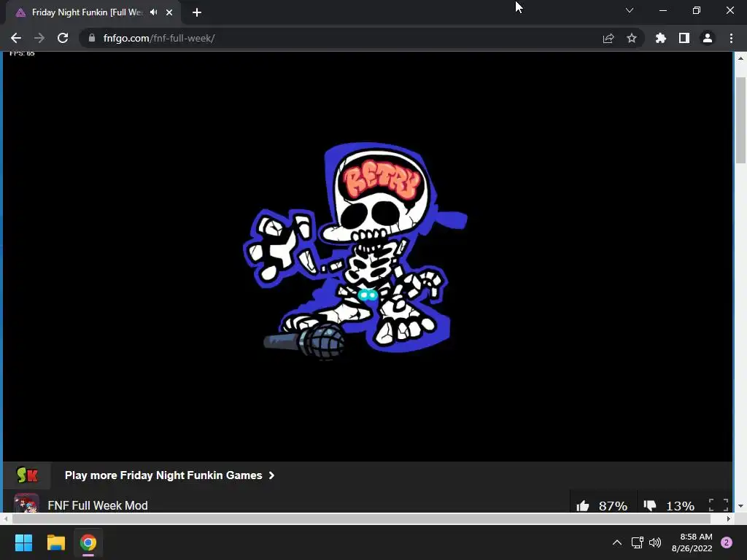Toggle Chrome side panel
The height and width of the screenshot is (560, 747).
684,38
